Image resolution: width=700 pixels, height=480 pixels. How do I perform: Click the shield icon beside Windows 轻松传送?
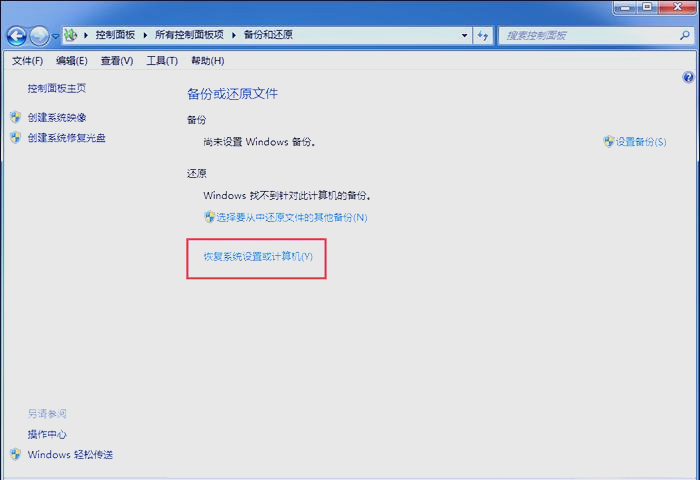pyautogui.click(x=15, y=455)
